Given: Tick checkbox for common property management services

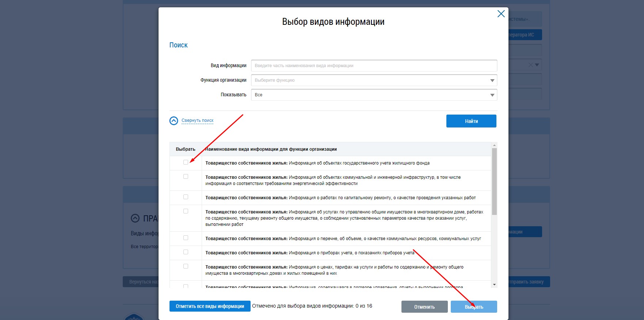Looking at the screenshot, I should click(x=186, y=211).
